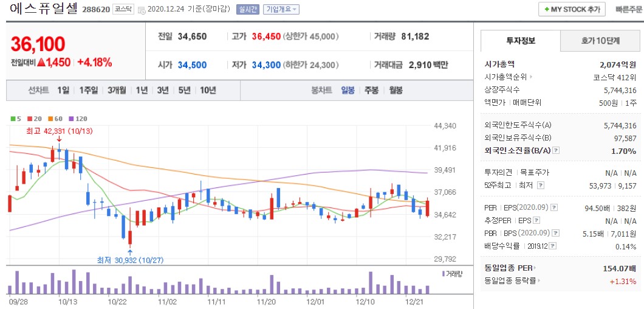Click the 시가총액 value 2,074억원
The image size is (644, 309).
[x=618, y=64]
